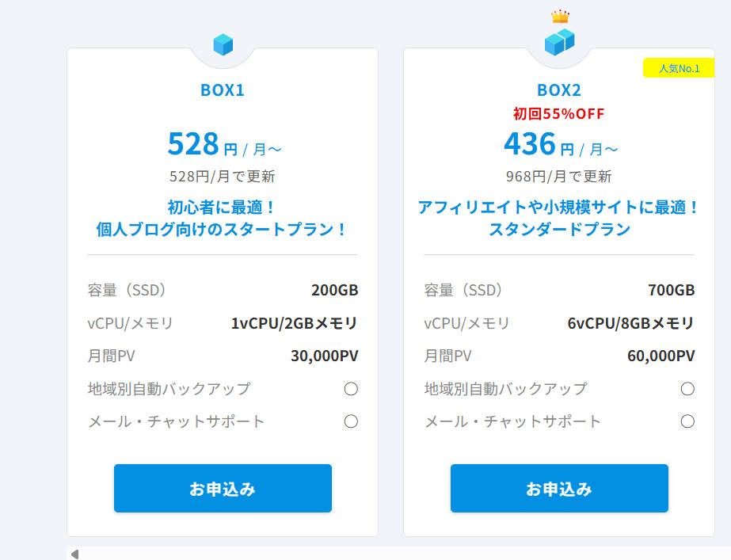This screenshot has width=731, height=560.
Task: Select the BOX1 plan title
Action: pos(223,90)
